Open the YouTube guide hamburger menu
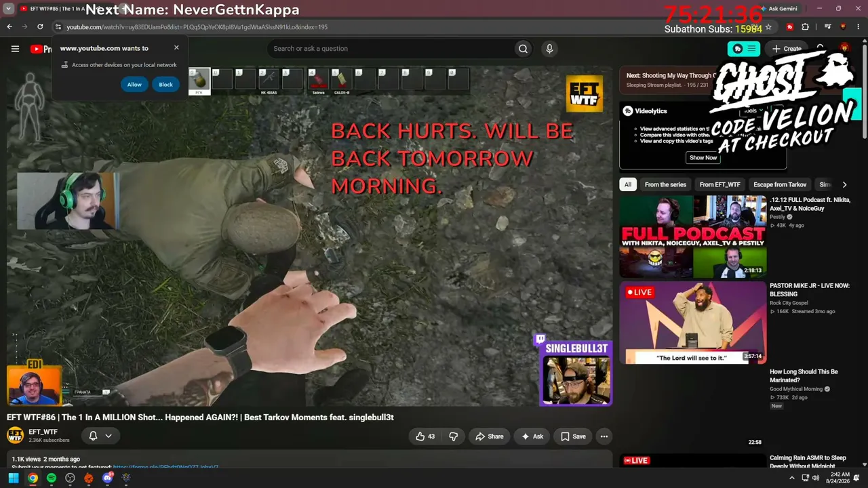Screen dimensions: 868x488 (x=15, y=49)
